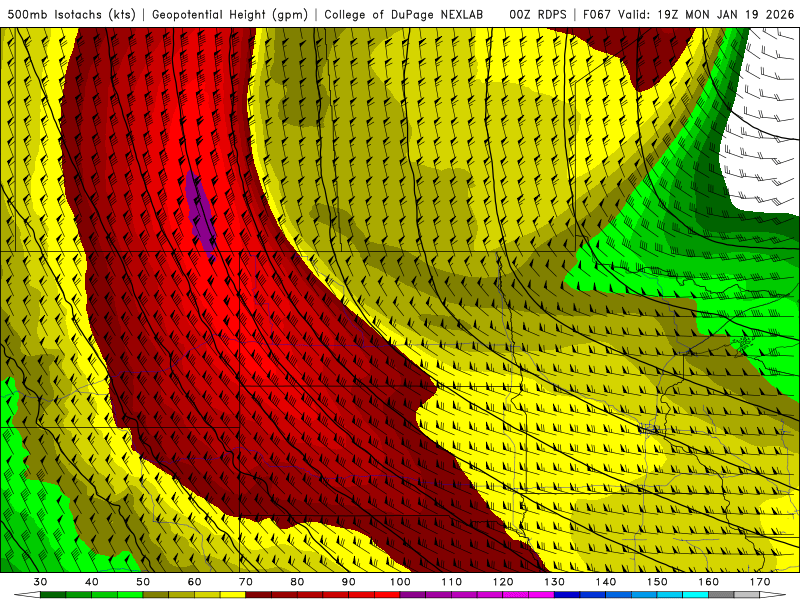Click the 40 value on the color scale
The width and height of the screenshot is (800, 600).
(x=92, y=582)
